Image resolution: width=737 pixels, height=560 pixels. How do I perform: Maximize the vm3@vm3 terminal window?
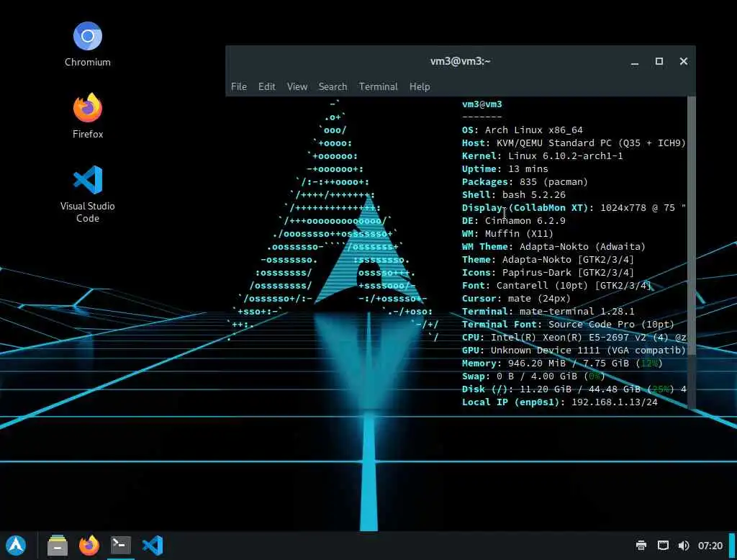click(x=659, y=61)
